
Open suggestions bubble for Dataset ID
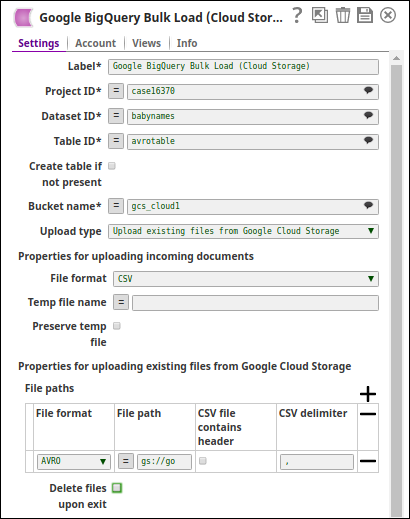[x=368, y=115]
